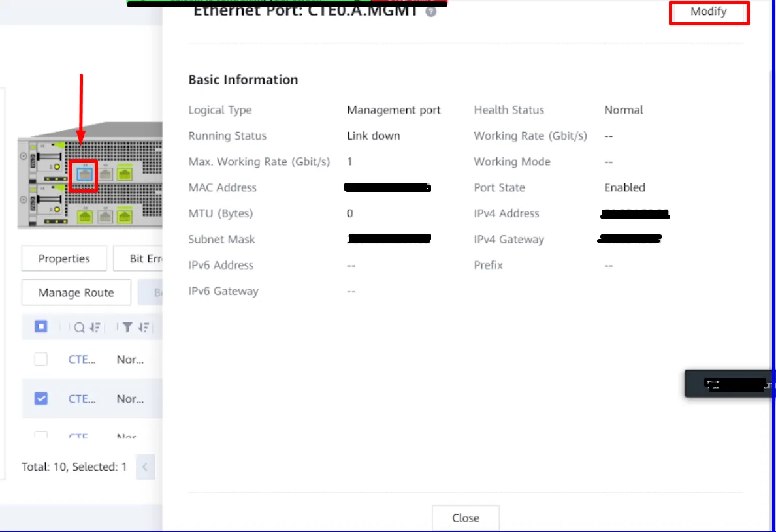Open help icon beside Ethernet Port title
This screenshot has width=776, height=532.
[x=431, y=12]
